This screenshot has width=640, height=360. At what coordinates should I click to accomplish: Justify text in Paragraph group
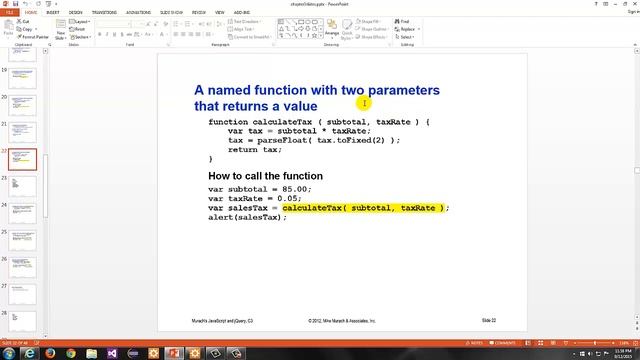point(198,35)
